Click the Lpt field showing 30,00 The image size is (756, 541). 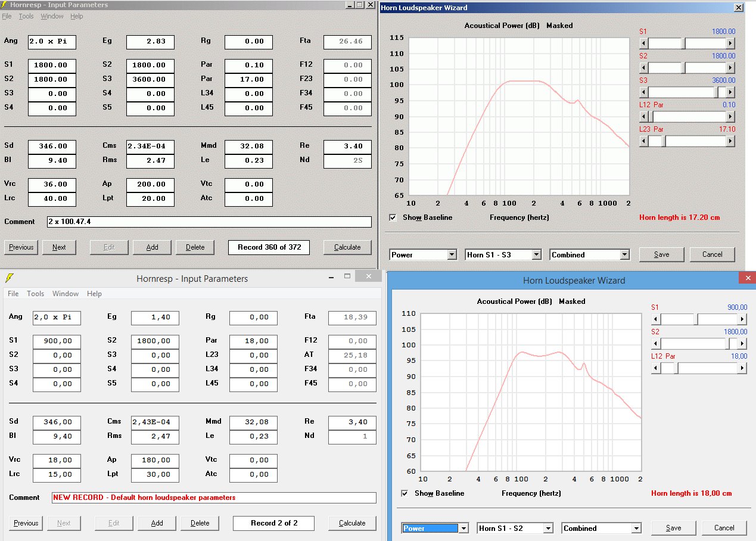(x=155, y=475)
